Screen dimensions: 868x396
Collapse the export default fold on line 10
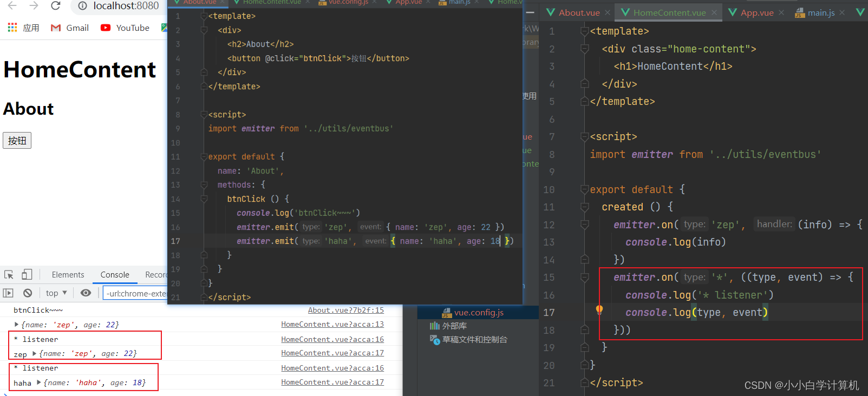pyautogui.click(x=585, y=190)
